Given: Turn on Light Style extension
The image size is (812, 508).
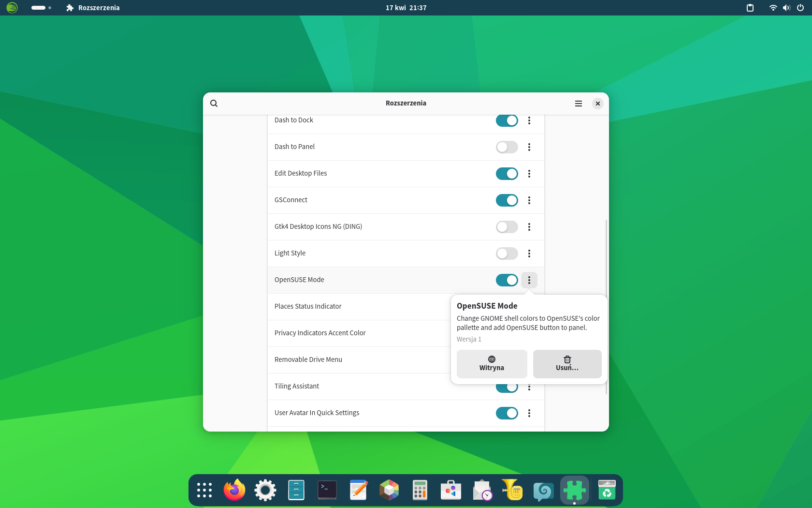Looking at the screenshot, I should coord(507,254).
